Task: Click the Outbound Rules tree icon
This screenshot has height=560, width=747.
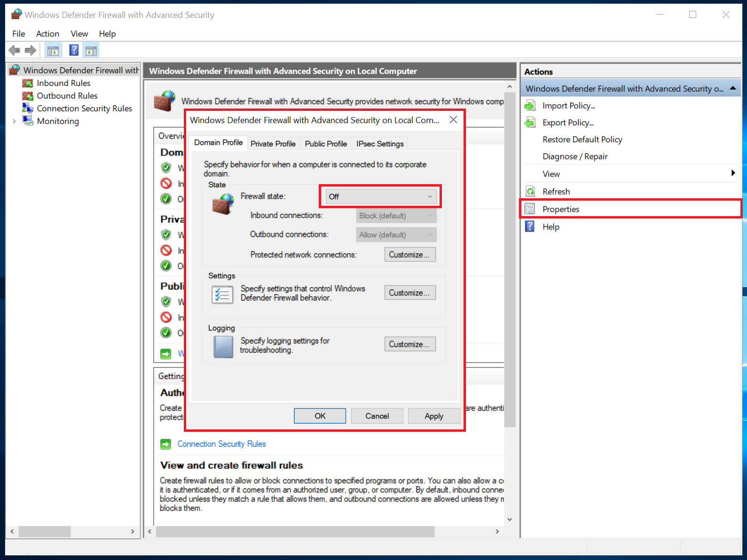Action: pyautogui.click(x=28, y=96)
